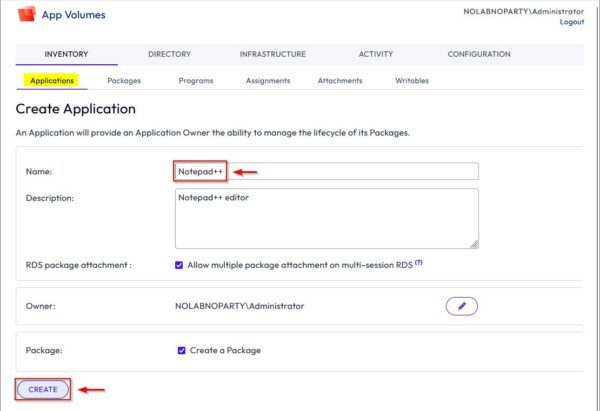
Task: Click the App Volumes logo icon
Action: point(26,14)
